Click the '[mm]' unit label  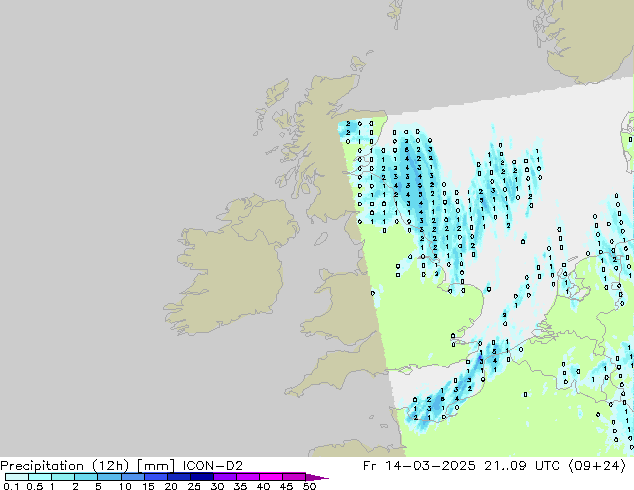click(158, 465)
